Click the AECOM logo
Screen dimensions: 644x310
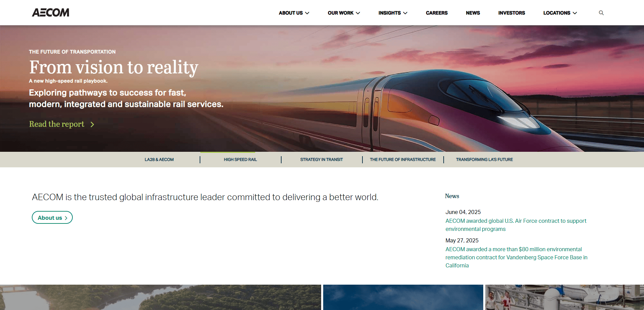coord(50,13)
